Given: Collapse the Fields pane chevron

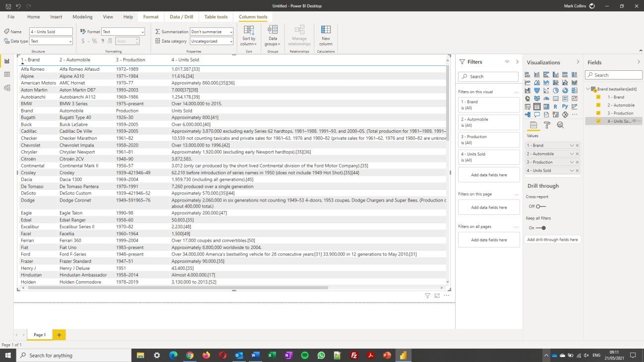Looking at the screenshot, I should pos(639,62).
